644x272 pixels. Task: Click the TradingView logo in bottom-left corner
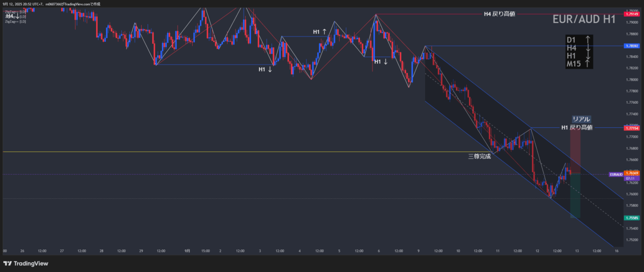[25, 263]
